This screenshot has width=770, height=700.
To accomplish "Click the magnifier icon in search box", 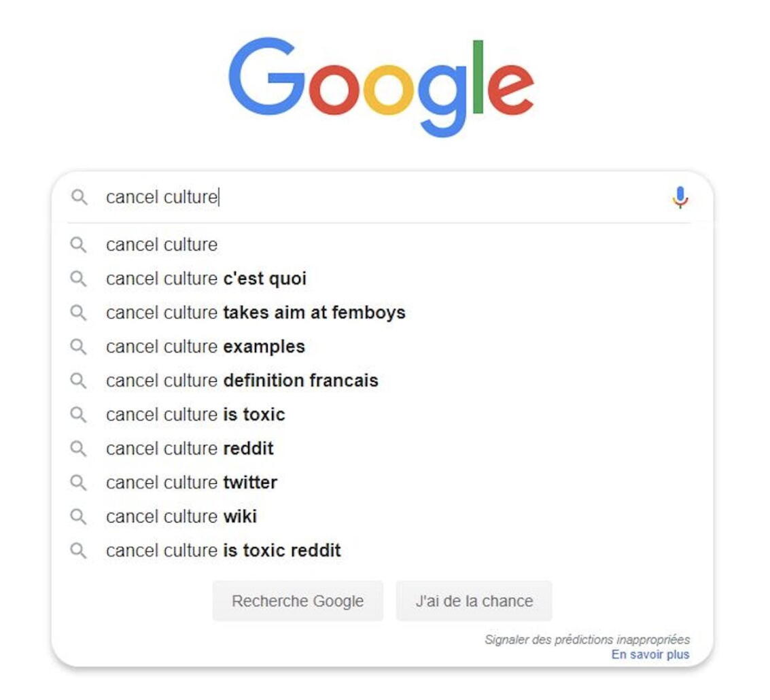I will point(80,198).
